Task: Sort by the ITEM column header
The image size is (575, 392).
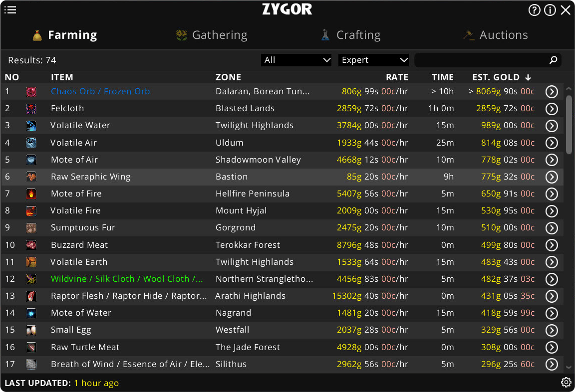Action: pos(62,77)
